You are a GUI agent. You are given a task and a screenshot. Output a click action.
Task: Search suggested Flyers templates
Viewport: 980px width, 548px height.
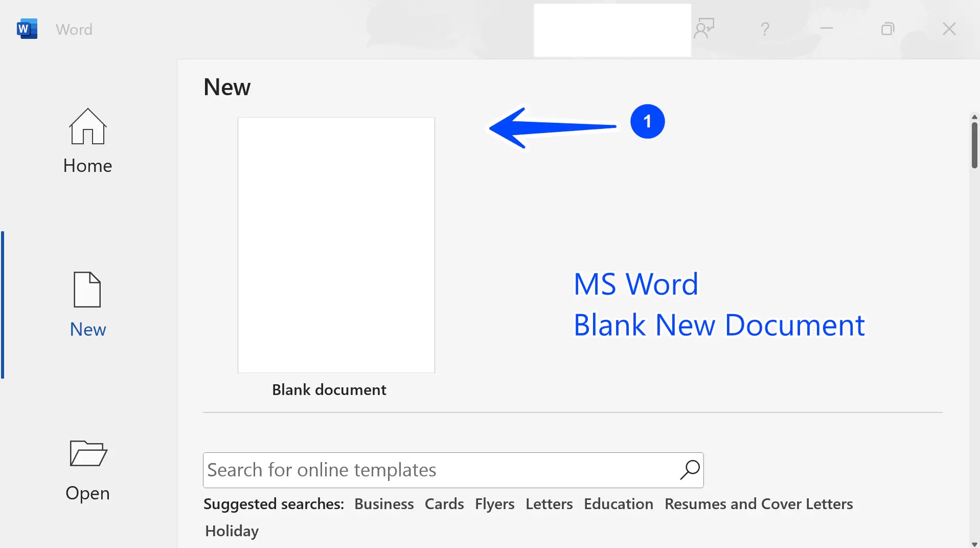tap(494, 504)
